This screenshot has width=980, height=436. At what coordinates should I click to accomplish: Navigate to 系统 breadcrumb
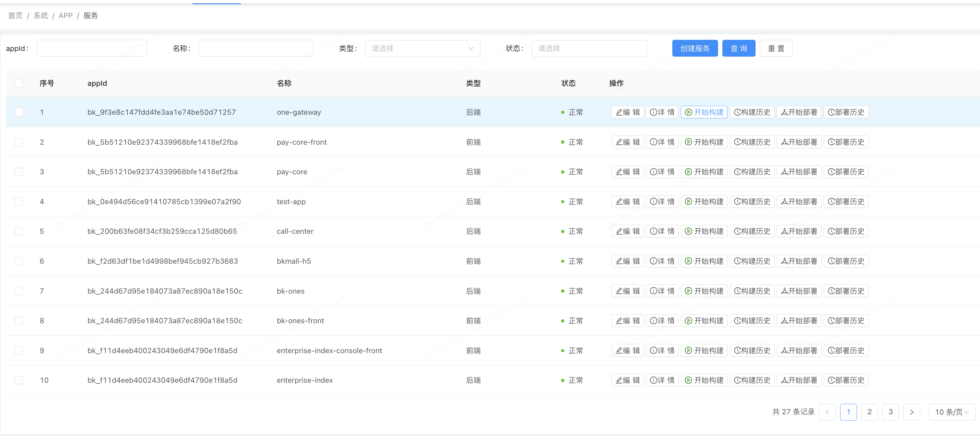pos(41,15)
